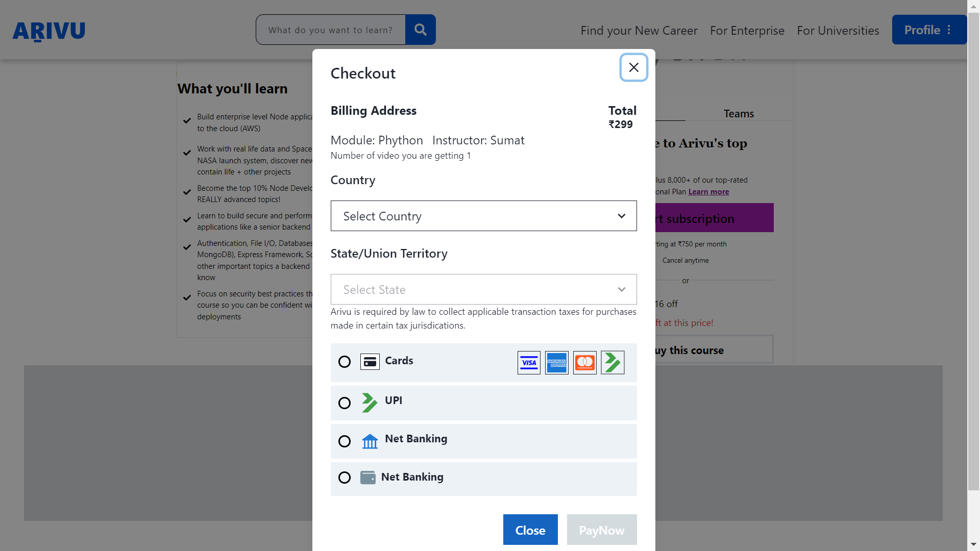980x551 pixels.
Task: Click the PayNow button
Action: click(x=602, y=530)
